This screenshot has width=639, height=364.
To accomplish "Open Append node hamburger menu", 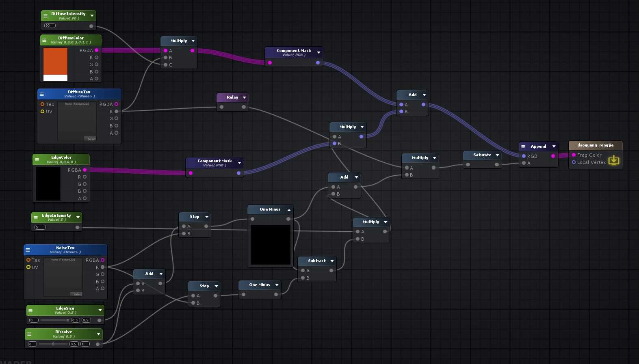I will (523, 146).
